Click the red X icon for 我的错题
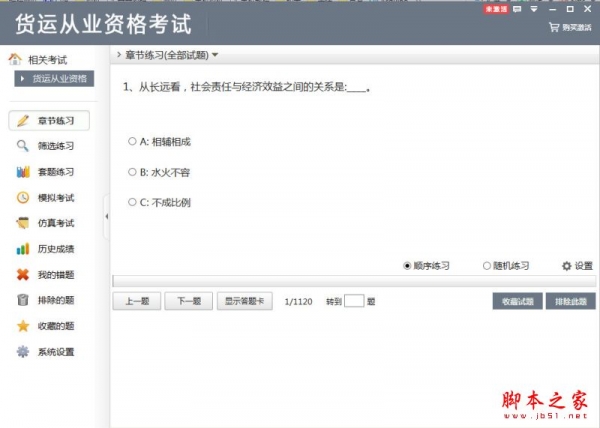Screen dimensions: 600x428 (x=23, y=274)
